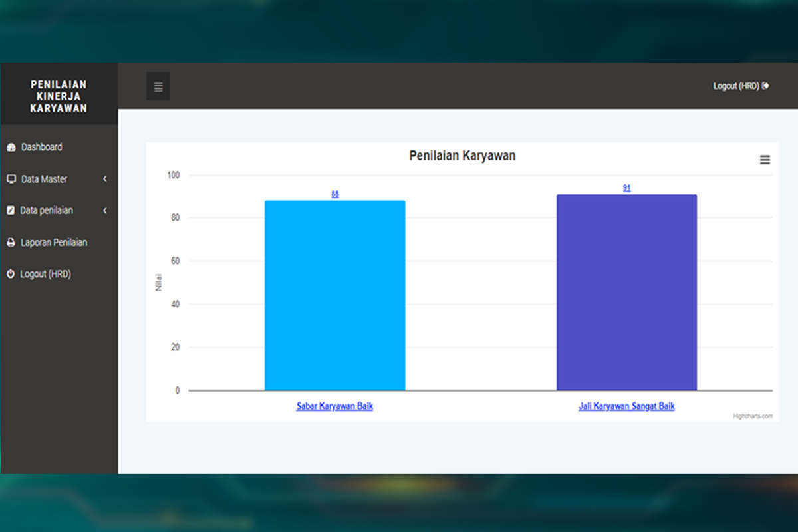798x532 pixels.
Task: Click the power icon beside sidebar Logout
Action: (11, 274)
